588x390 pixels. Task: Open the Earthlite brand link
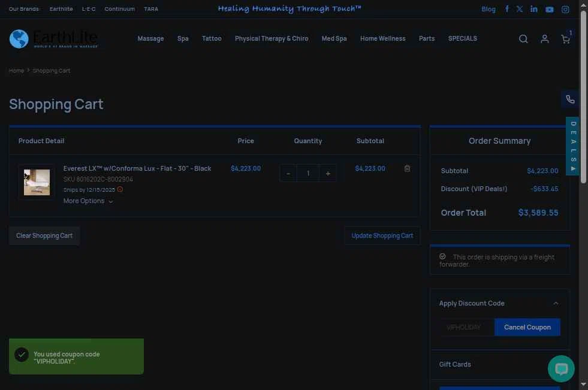click(x=61, y=9)
